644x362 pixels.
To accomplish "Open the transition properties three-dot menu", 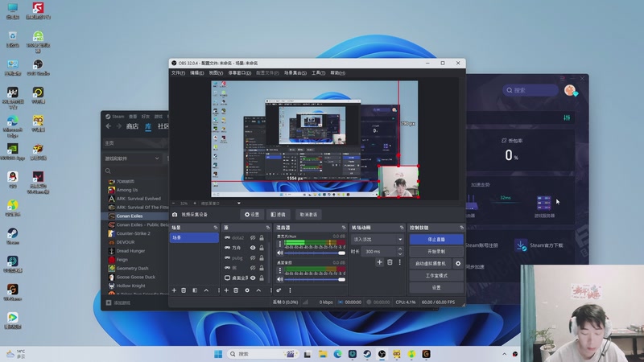I will (399, 262).
